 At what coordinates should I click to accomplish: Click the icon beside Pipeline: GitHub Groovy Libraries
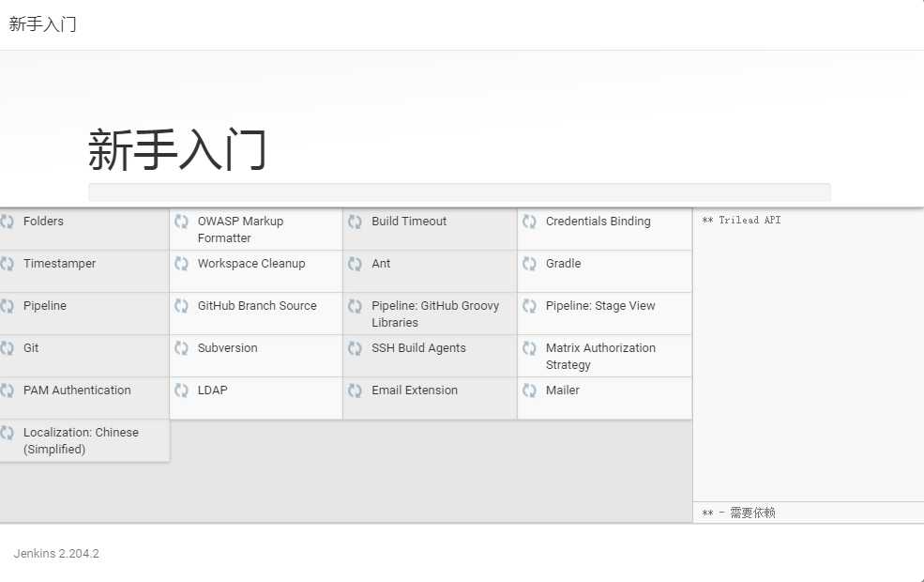(x=355, y=306)
